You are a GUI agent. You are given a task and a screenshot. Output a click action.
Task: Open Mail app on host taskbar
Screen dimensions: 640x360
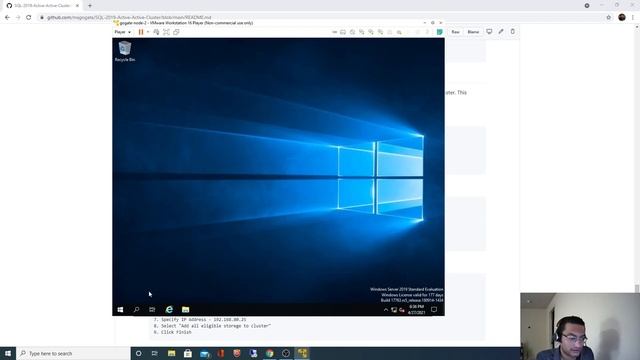point(204,353)
